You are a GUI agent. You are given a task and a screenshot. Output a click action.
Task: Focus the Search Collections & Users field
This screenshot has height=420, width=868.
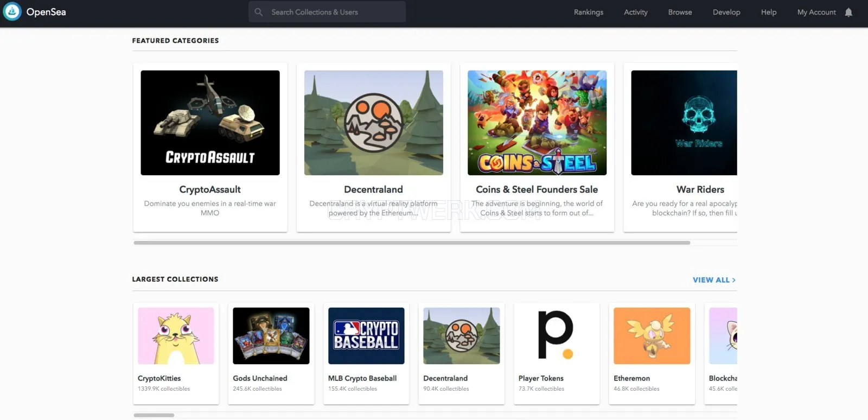click(x=327, y=12)
